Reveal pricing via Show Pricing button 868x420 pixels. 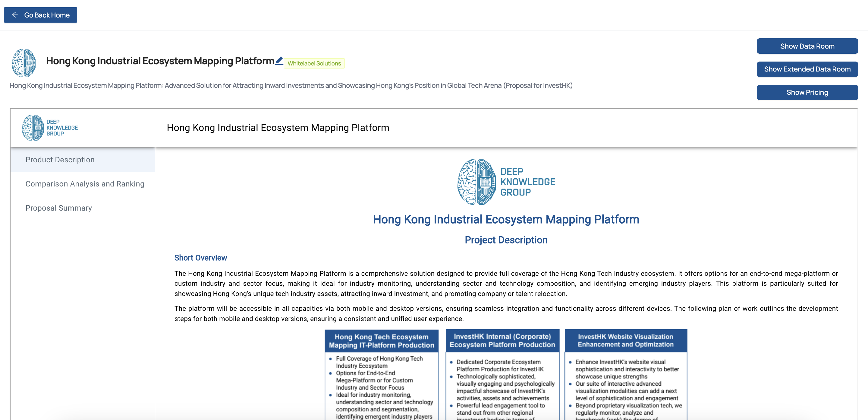[x=807, y=92]
